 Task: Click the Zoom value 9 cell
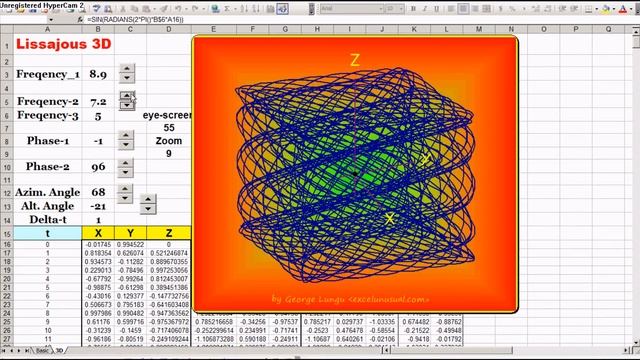(x=169, y=154)
